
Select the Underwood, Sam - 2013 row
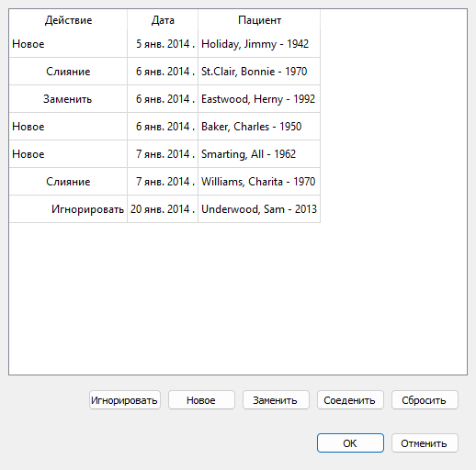point(164,209)
